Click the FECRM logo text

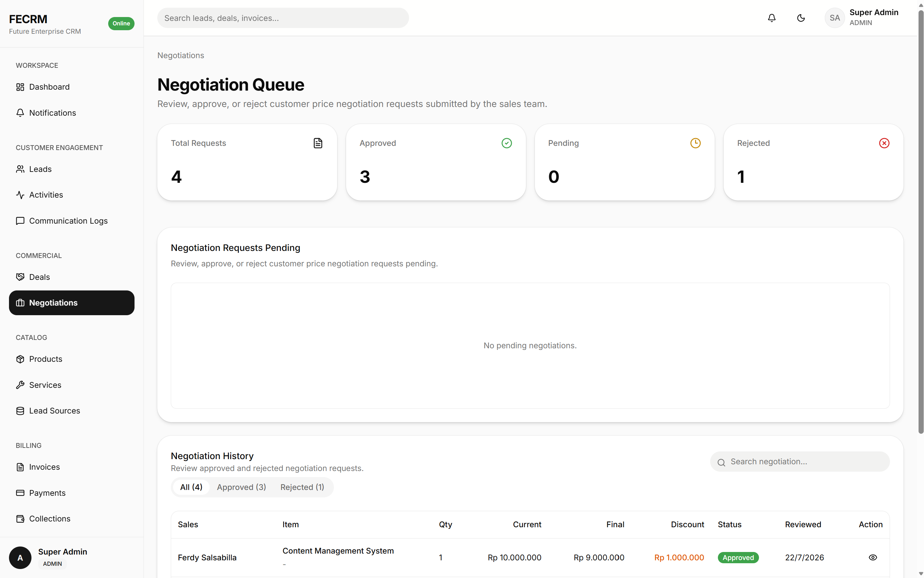tap(28, 19)
